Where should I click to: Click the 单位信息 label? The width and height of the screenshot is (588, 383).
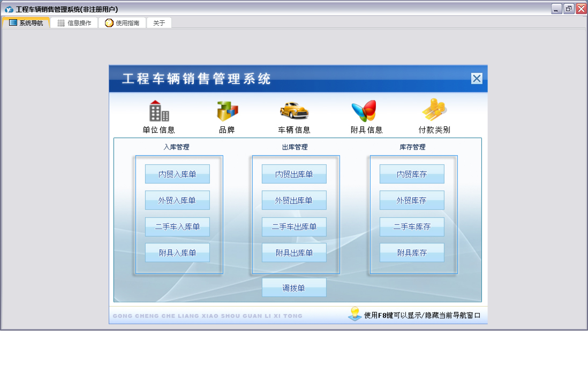(159, 129)
